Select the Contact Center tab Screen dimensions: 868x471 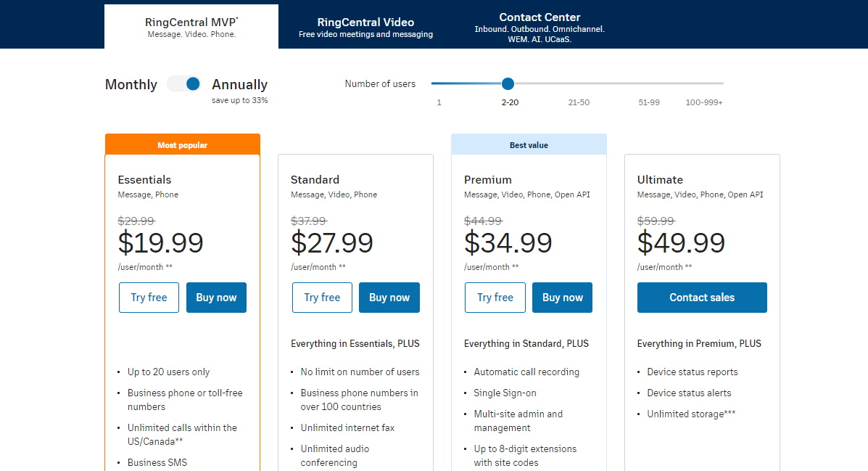pyautogui.click(x=540, y=27)
